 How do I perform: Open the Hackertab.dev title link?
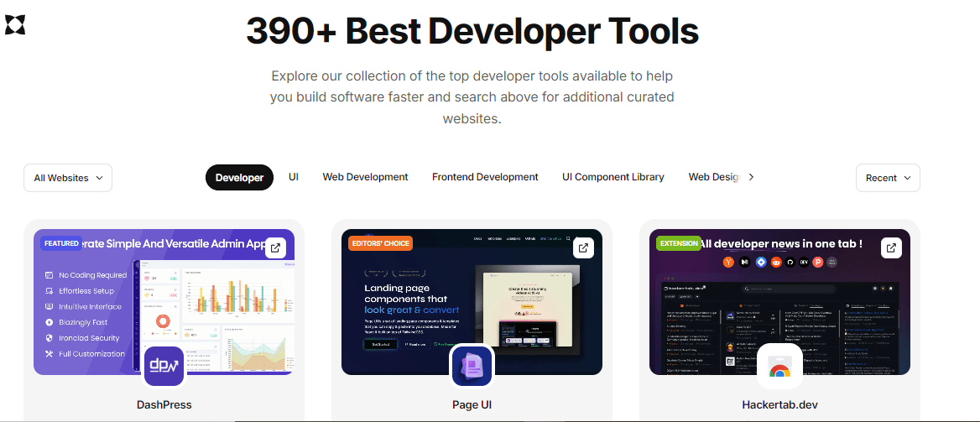(780, 404)
